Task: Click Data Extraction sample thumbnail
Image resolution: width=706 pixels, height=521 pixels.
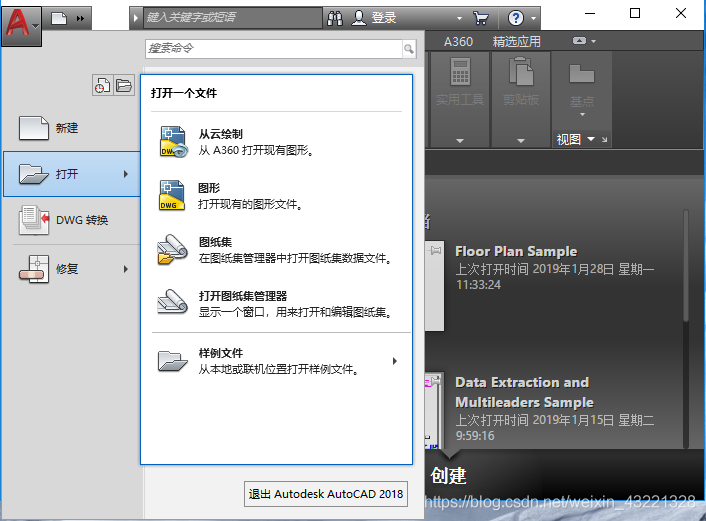Action: 434,410
